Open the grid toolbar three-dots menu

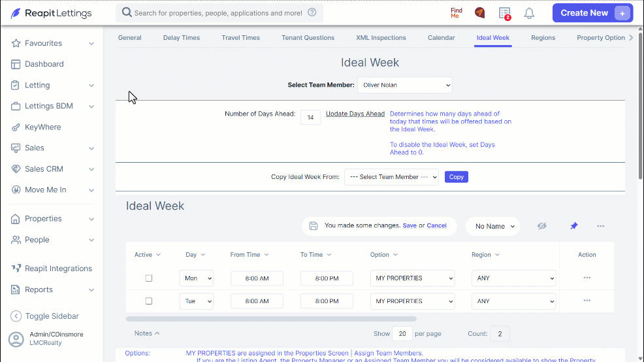(x=600, y=226)
